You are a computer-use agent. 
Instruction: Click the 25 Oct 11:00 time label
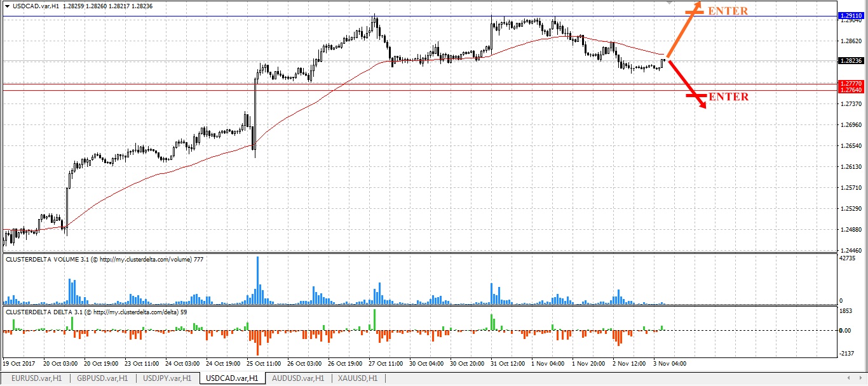pos(263,364)
